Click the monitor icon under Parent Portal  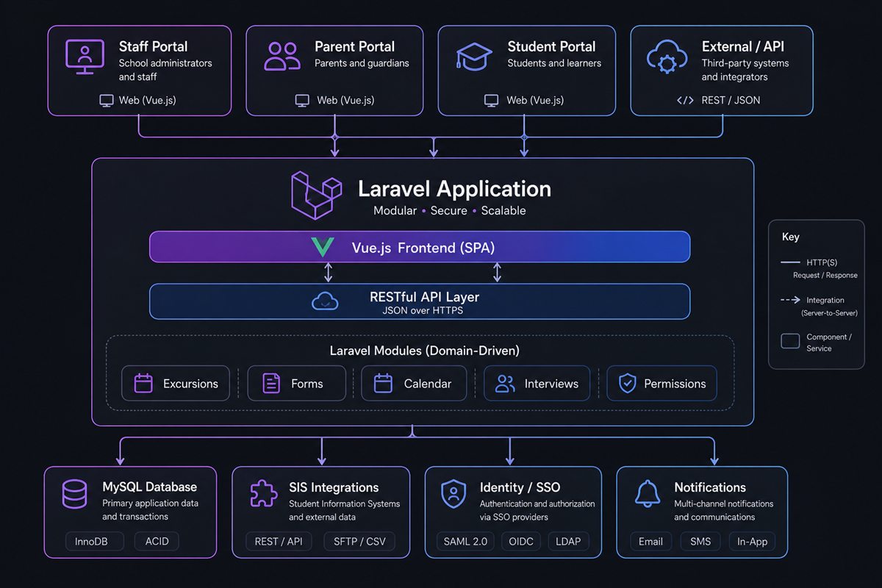coord(302,100)
